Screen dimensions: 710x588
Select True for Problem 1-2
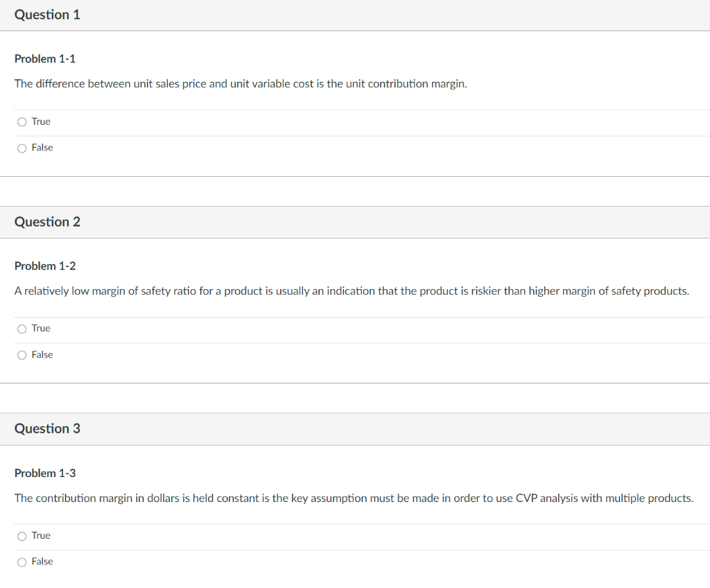21,329
